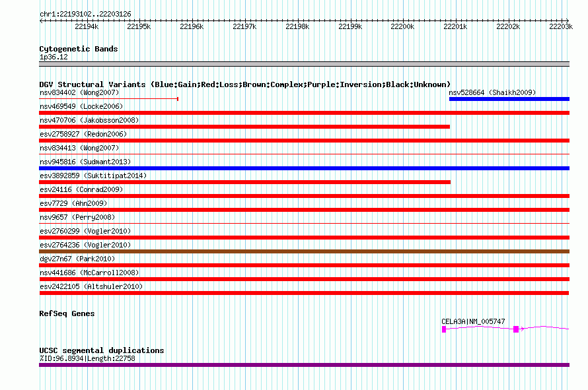
Task: Open variant nsv9657 (Perry2008) label
Action: click(77, 217)
